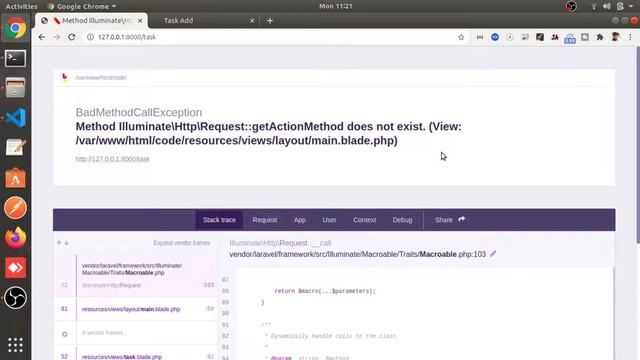Click the BadMethodCallException heading
The height and width of the screenshot is (360, 640).
pos(139,112)
